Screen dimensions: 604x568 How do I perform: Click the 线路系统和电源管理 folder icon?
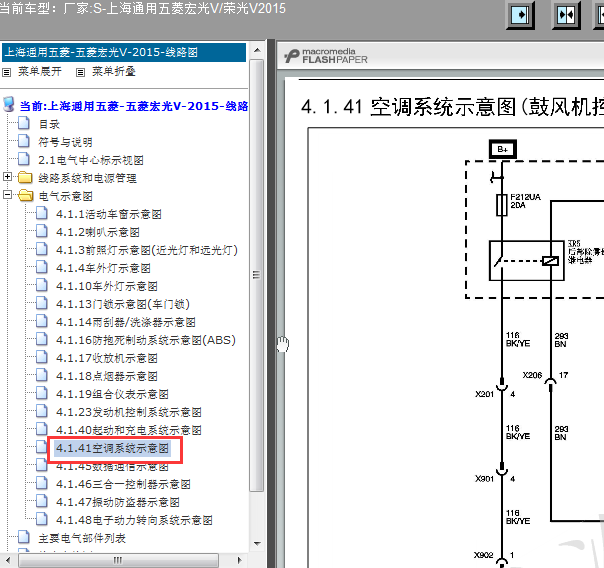pyautogui.click(x=25, y=177)
